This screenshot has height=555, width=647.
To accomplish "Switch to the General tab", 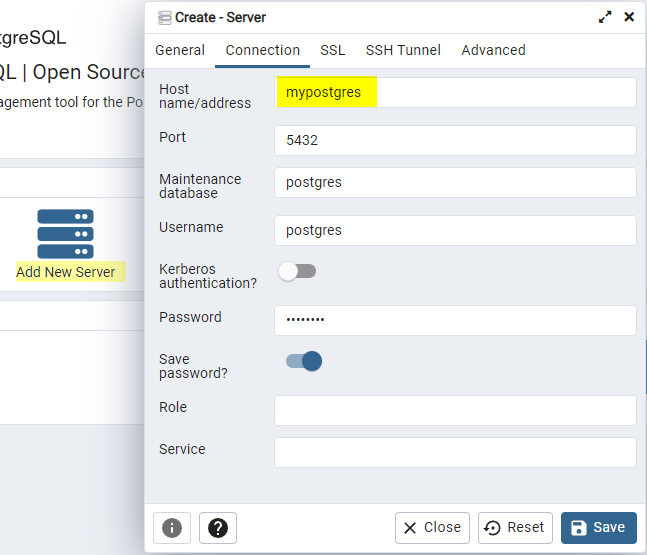I will point(180,50).
